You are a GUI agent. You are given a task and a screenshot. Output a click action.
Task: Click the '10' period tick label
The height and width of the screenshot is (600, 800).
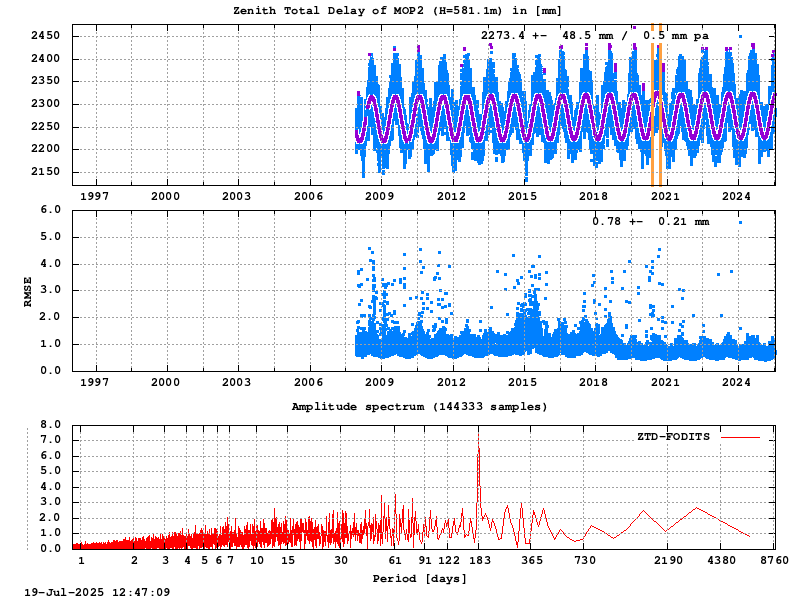point(257,560)
